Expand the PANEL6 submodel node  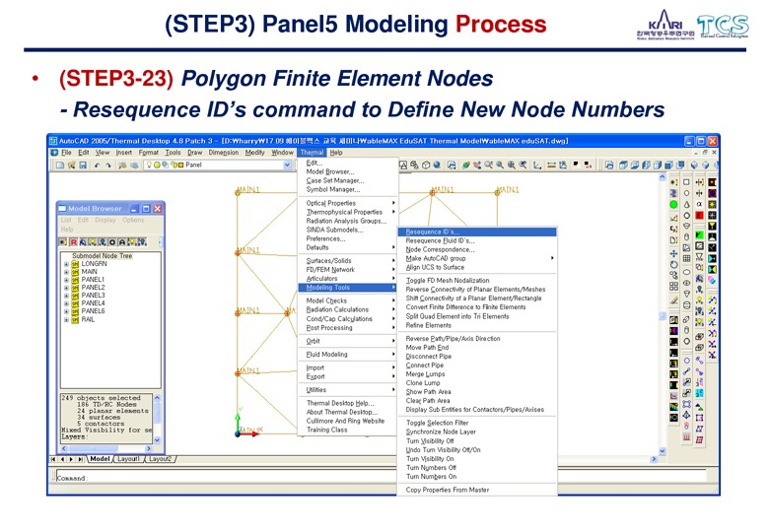coord(66,311)
